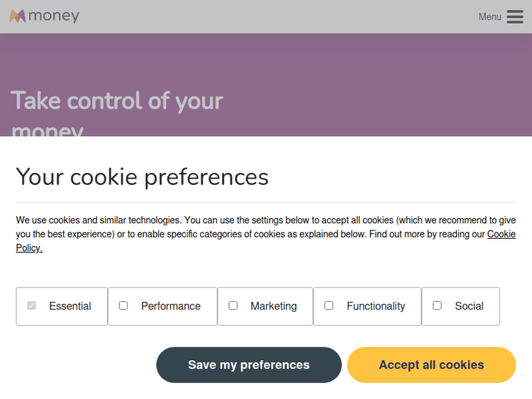Check the Functionality cookies checkbox
Viewport: 532px width, 399px height.
click(x=328, y=305)
